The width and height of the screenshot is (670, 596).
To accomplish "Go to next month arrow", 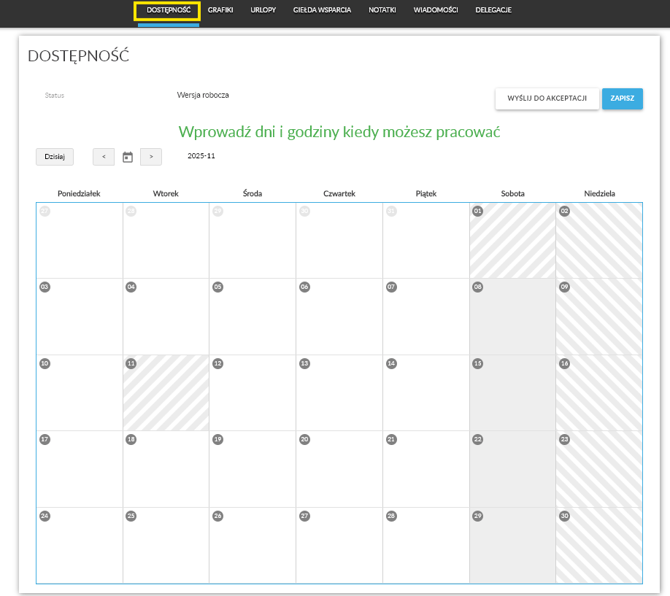I will tap(151, 157).
